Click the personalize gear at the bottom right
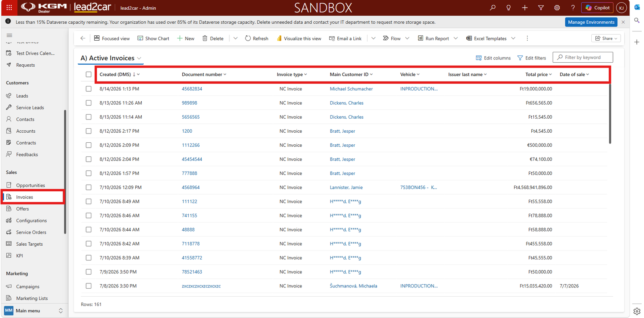 pos(637,311)
